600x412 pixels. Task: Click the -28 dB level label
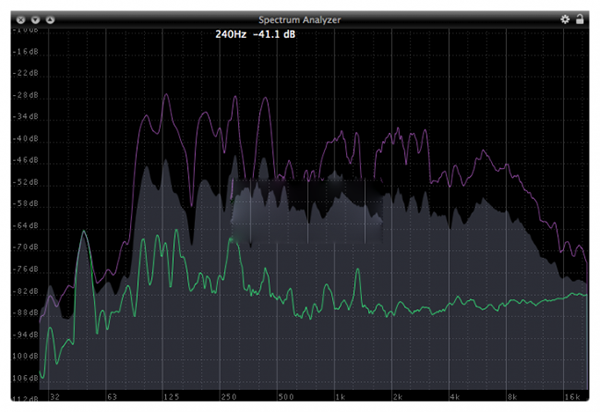(26, 95)
